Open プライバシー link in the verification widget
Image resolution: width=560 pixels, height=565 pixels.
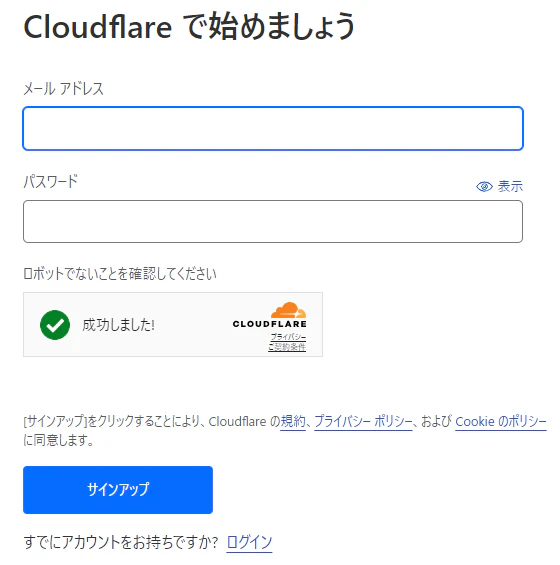288,337
